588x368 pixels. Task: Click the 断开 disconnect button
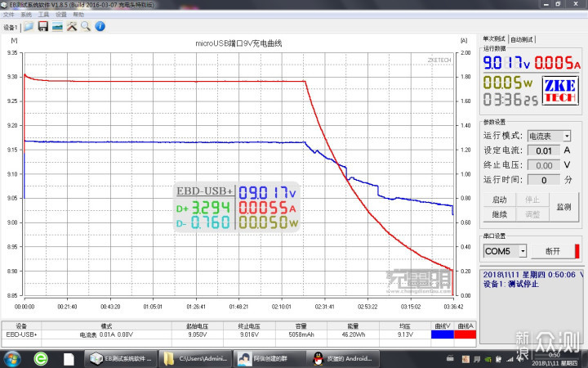tap(553, 251)
